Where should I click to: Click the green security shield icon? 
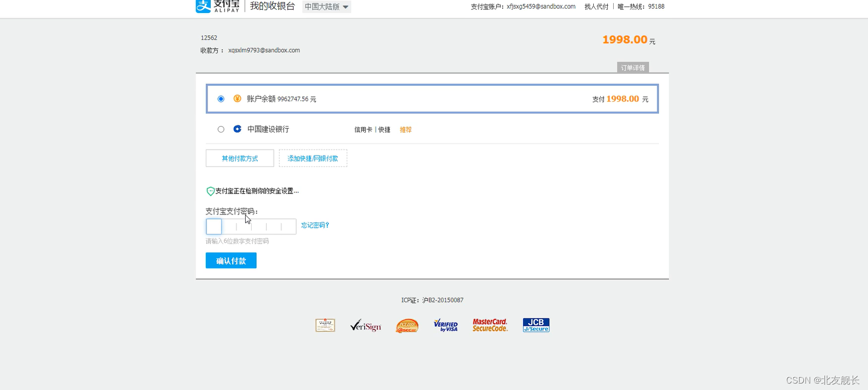pos(211,191)
